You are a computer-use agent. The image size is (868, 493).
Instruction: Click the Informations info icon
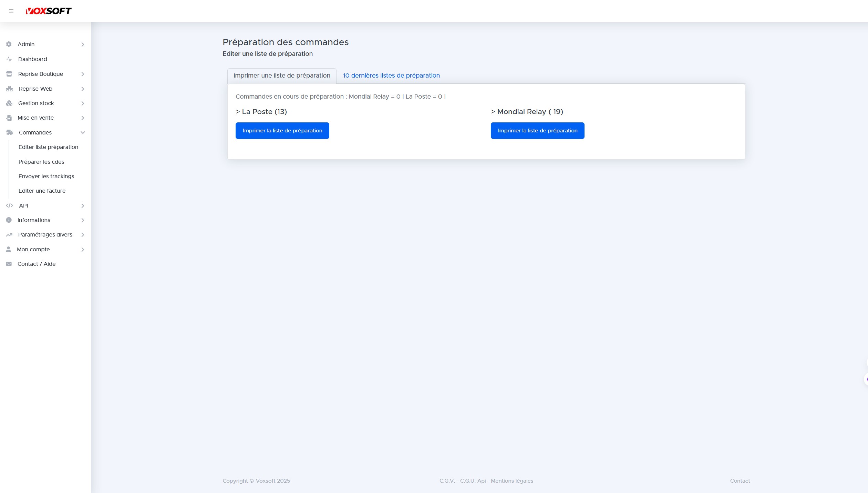pyautogui.click(x=9, y=220)
